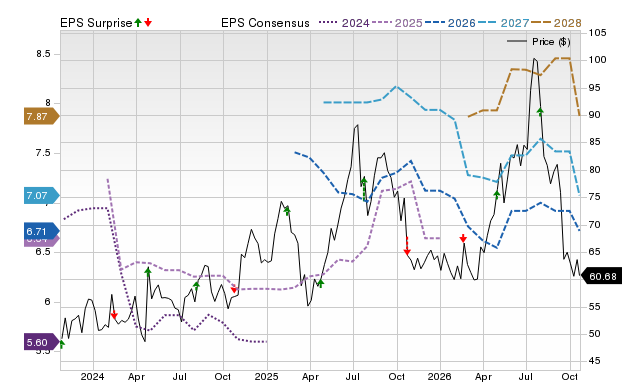Click the 85 label on price axis
The image size is (640, 382).
[x=594, y=142]
